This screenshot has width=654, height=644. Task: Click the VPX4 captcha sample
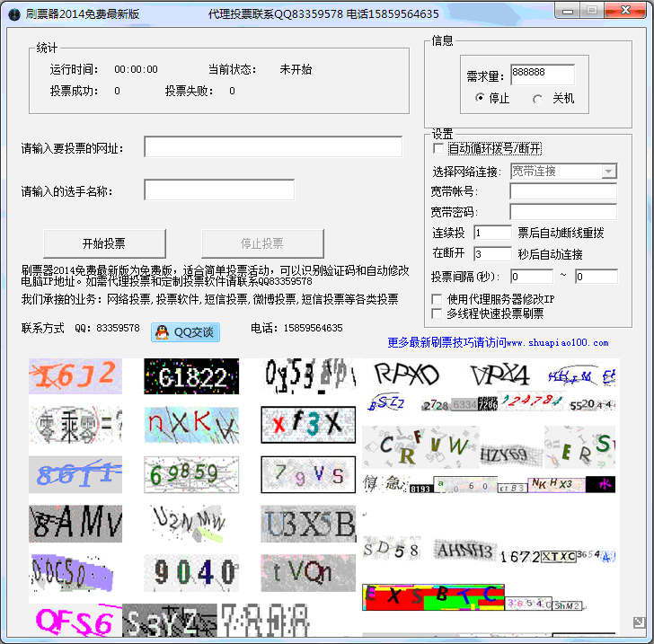(x=499, y=375)
